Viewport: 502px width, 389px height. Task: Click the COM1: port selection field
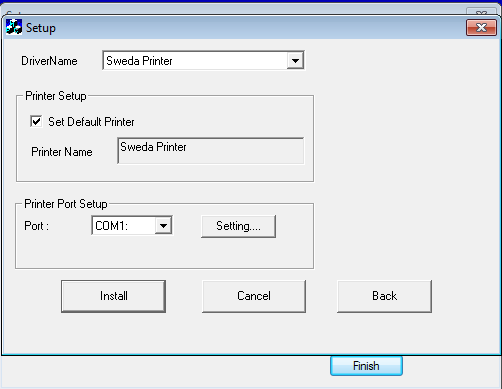132,226
